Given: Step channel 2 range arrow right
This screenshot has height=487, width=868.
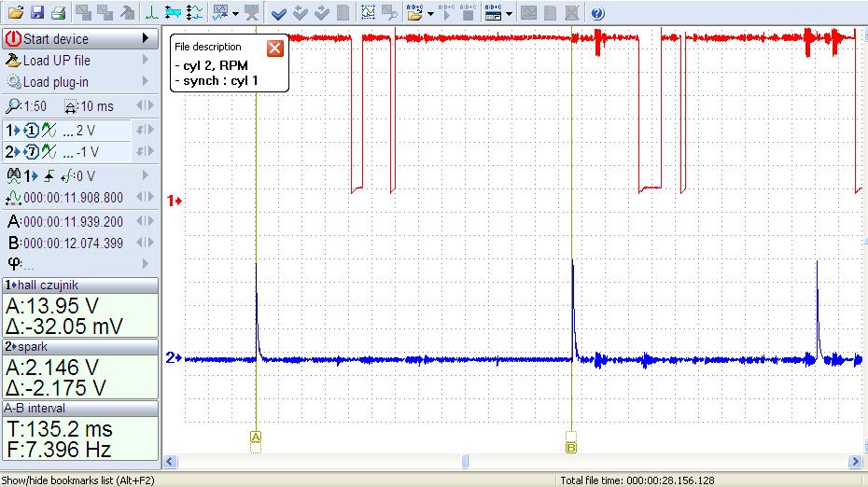Looking at the screenshot, I should 150,151.
